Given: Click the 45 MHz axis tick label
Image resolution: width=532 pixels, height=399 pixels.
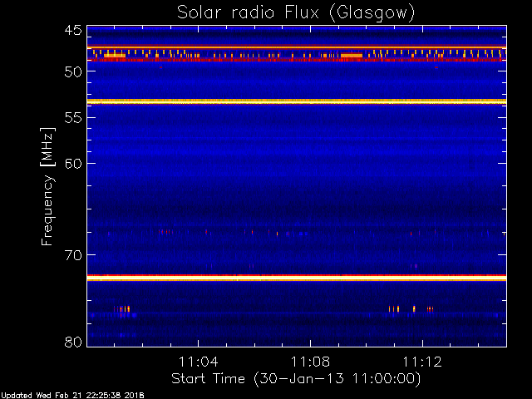Looking at the screenshot, I should pyautogui.click(x=73, y=31).
